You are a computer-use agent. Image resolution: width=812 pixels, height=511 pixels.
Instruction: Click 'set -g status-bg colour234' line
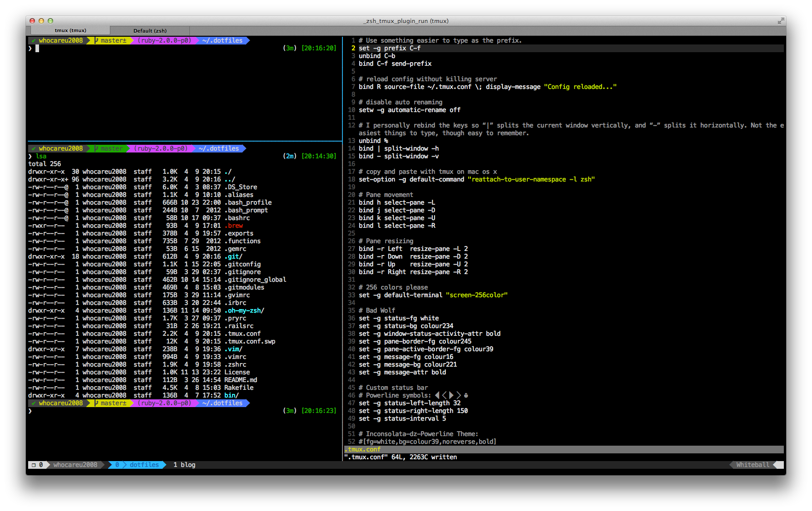[406, 326]
